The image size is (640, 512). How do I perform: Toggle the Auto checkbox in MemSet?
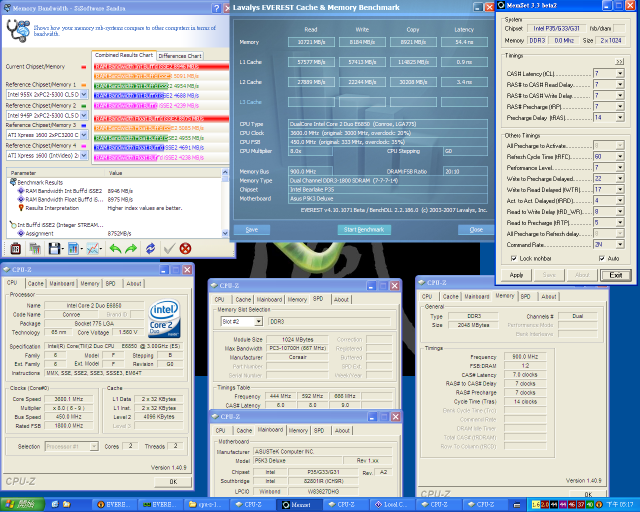(601, 258)
